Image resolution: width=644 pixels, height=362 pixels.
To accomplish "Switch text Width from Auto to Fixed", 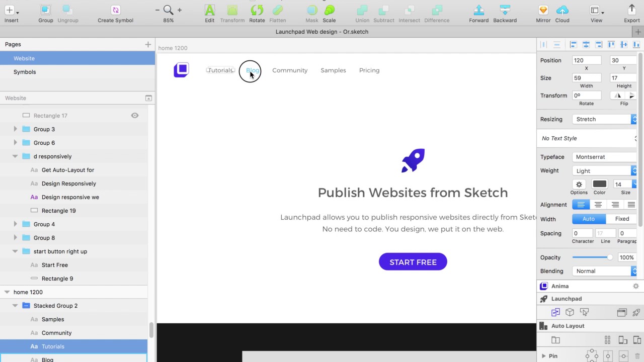I will [x=622, y=219].
